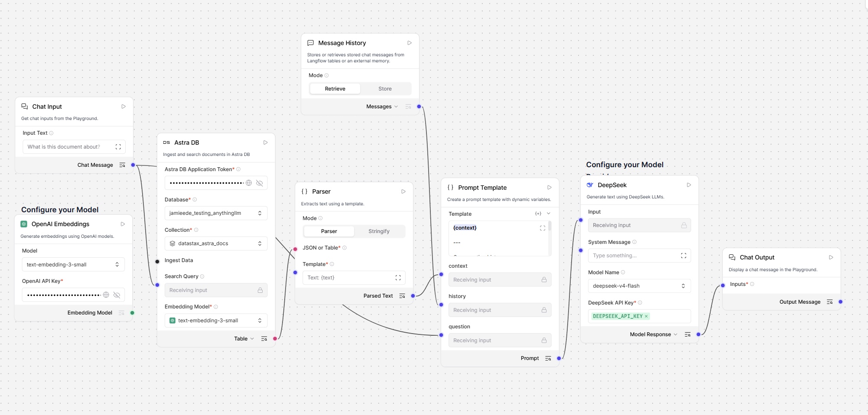Collapse Prompt Template field chevron
Screen dimensions: 868x415
549,214
